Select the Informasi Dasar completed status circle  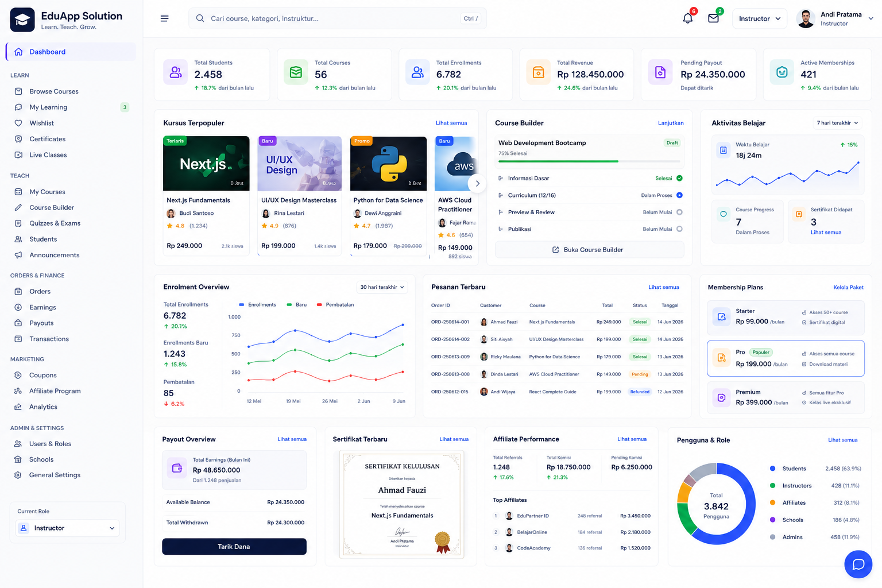(x=679, y=178)
